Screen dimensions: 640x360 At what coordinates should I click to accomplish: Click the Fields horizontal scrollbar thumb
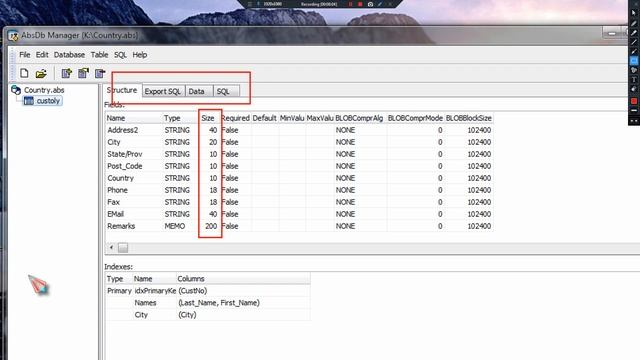[x=123, y=247]
